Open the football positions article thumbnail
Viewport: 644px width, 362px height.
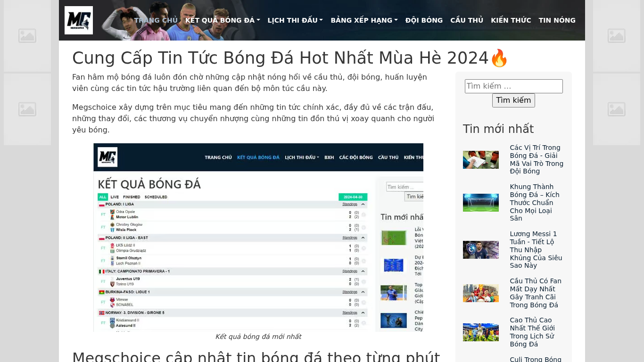pos(481,160)
